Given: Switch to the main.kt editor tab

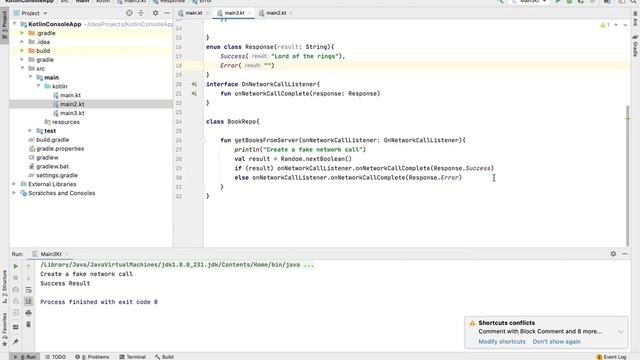Looking at the screenshot, I should tap(193, 13).
